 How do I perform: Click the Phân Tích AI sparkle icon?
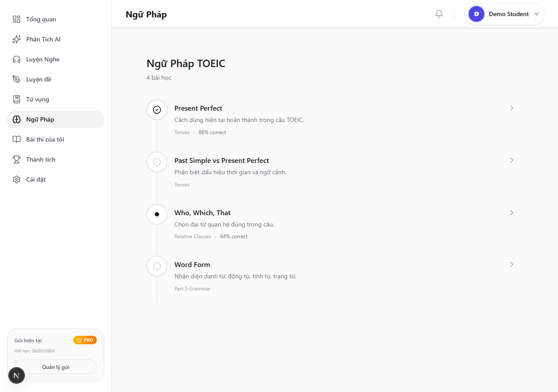17,39
